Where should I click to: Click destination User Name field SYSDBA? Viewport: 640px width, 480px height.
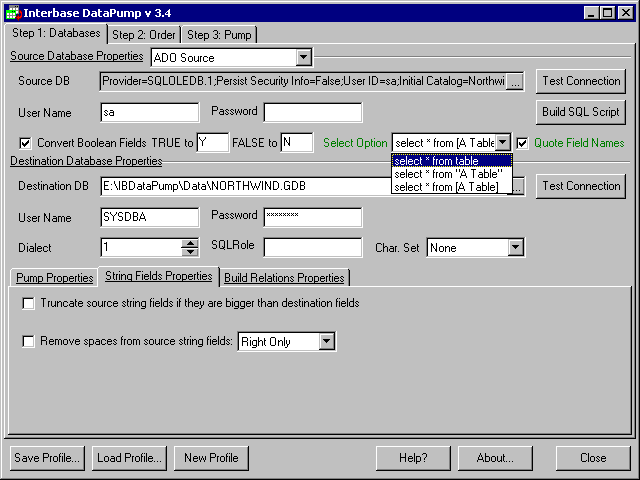click(x=150, y=217)
